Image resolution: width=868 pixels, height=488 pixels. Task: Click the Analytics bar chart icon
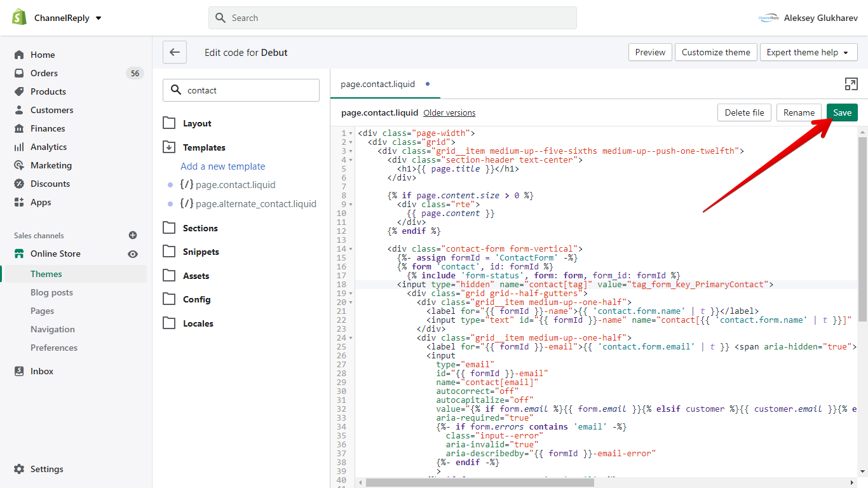tap(19, 147)
